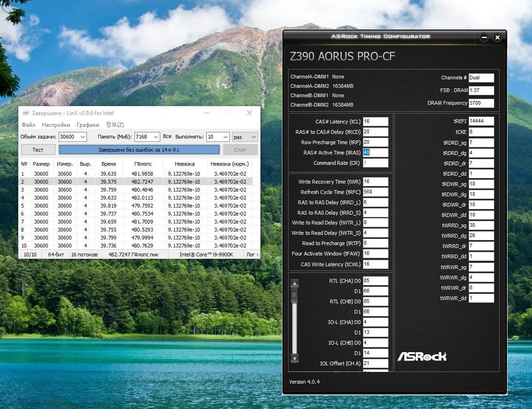The width and height of the screenshot is (532, 409).
Task: Click the ГФлопс column header
Action: [x=143, y=164]
